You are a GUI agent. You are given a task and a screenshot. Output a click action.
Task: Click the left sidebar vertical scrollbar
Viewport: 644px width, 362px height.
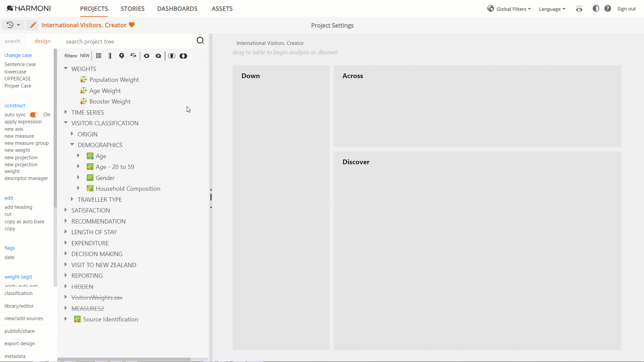(x=55, y=128)
